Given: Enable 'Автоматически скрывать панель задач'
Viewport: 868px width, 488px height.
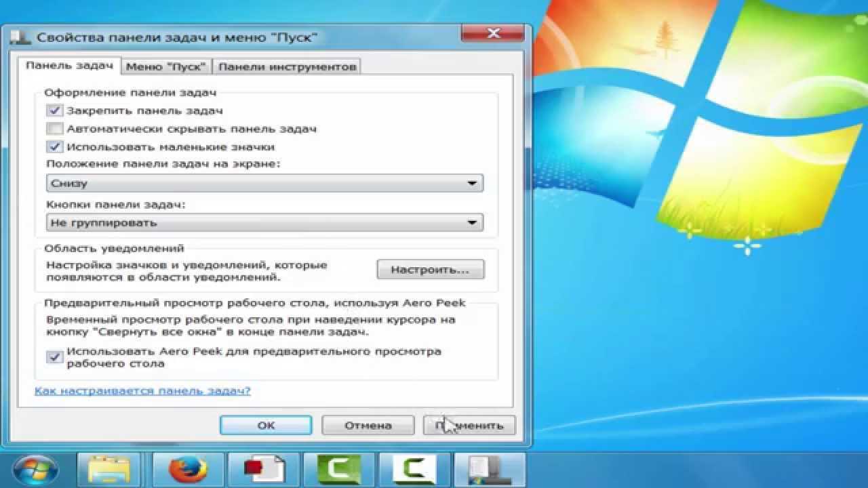Looking at the screenshot, I should pos(55,129).
